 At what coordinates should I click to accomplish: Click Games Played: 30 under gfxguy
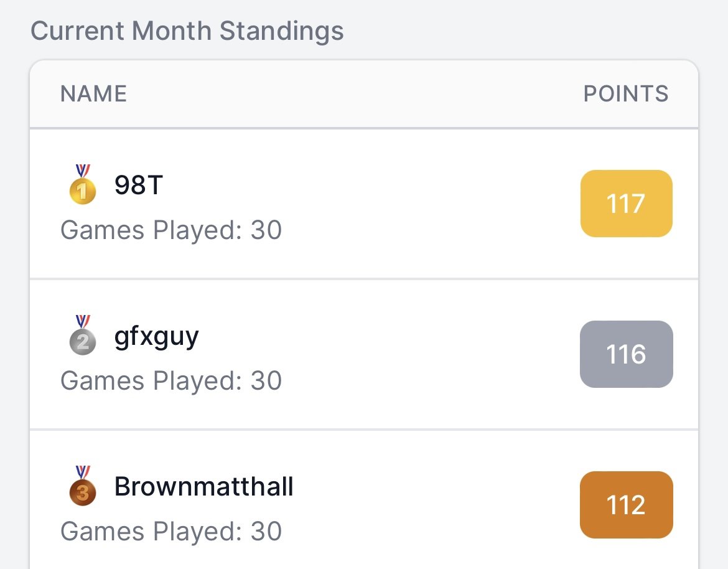pos(171,380)
